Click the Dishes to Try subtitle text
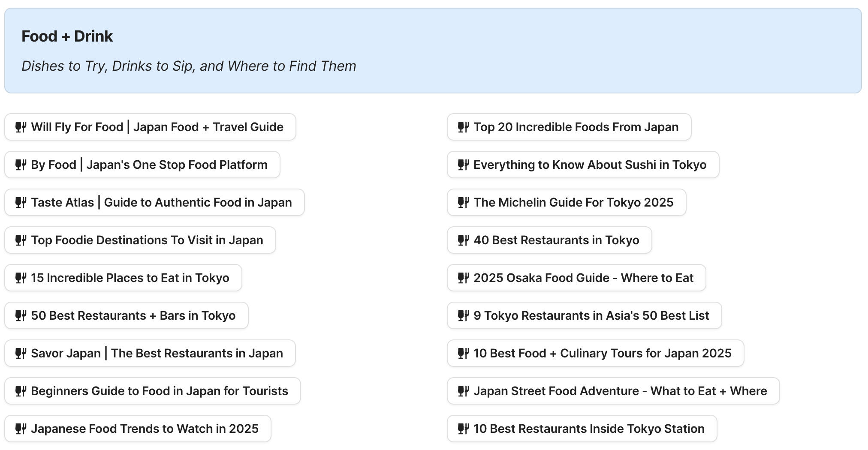Image resolution: width=868 pixels, height=450 pixels. click(x=189, y=66)
